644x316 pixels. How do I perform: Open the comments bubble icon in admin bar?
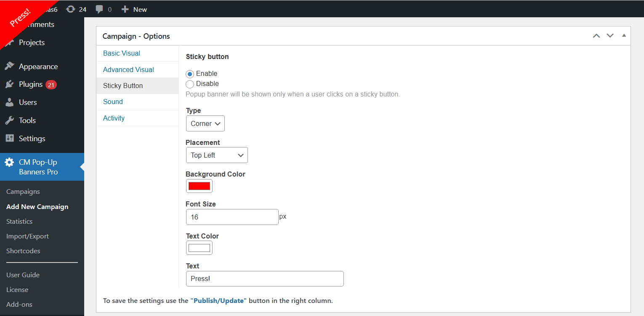(99, 9)
